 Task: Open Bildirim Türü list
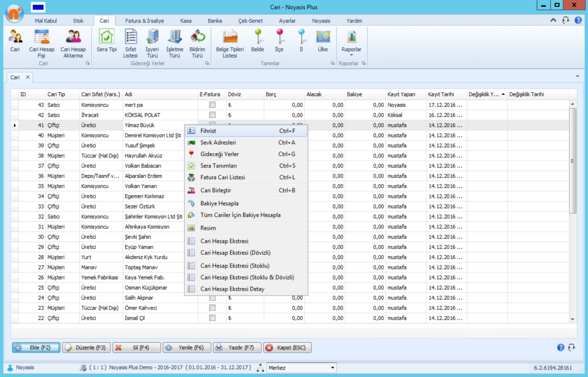(197, 44)
